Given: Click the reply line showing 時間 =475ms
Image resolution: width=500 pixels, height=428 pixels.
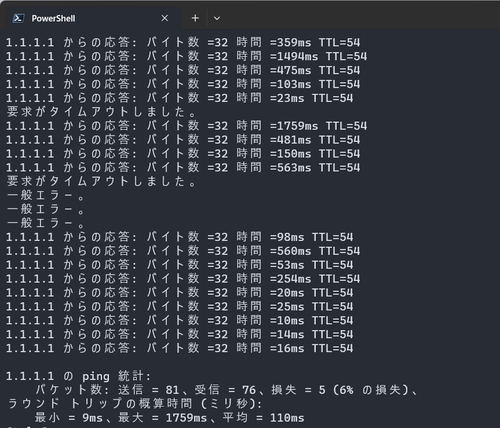Looking at the screenshot, I should tap(183, 70).
